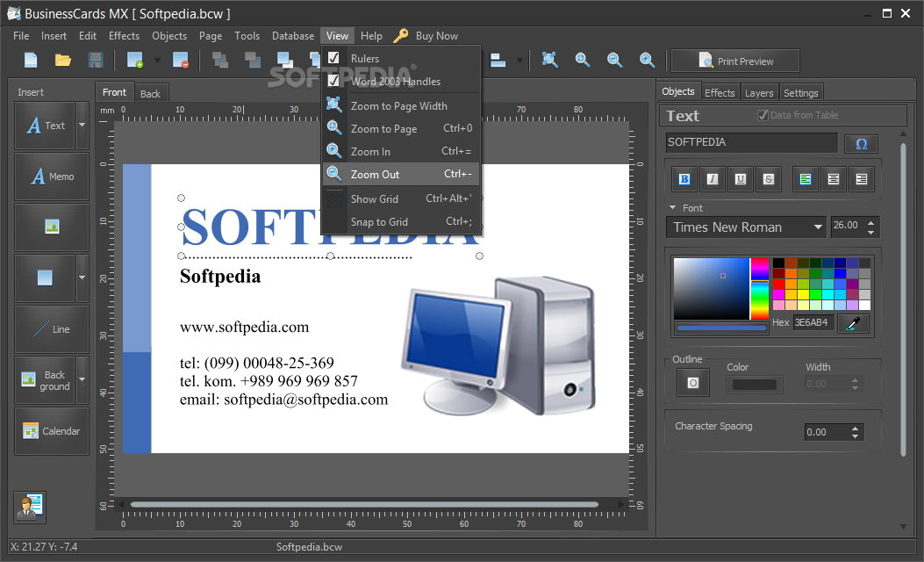Click Buy Now in the menu bar
924x562 pixels.
tap(437, 36)
